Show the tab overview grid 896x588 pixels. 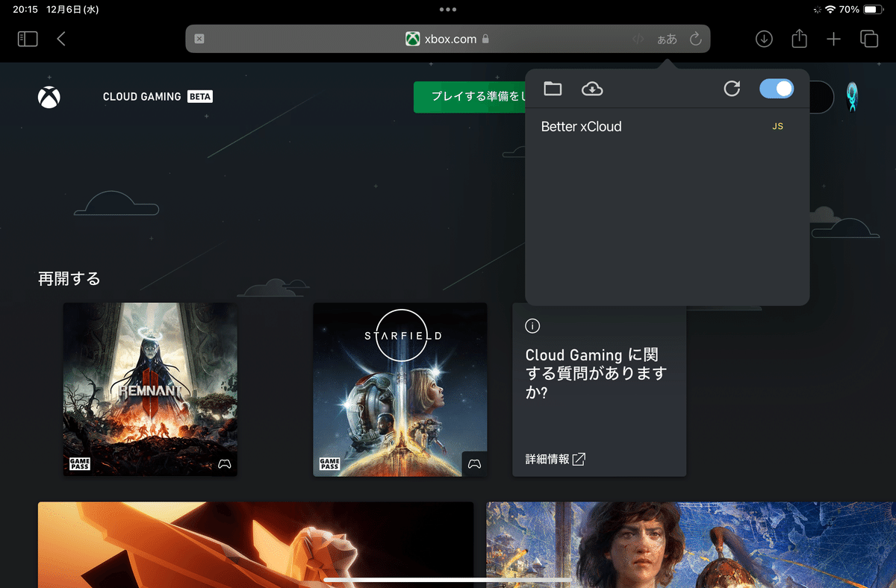[x=868, y=38]
